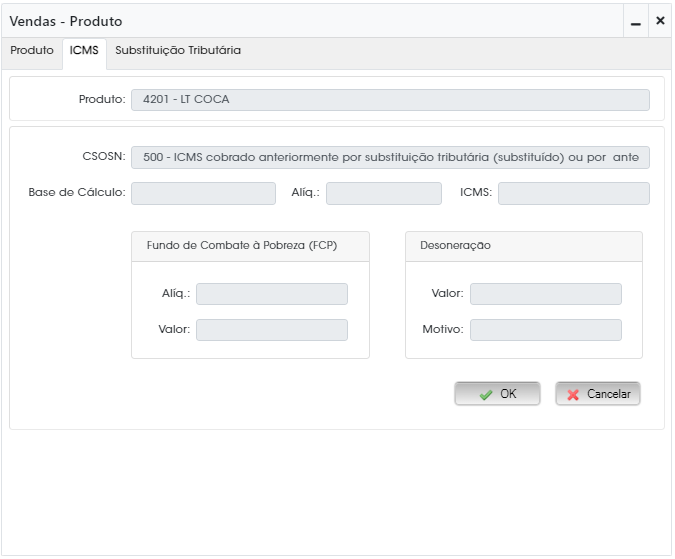Click the Produto field showing 4201 - LT COCA

[x=390, y=100]
